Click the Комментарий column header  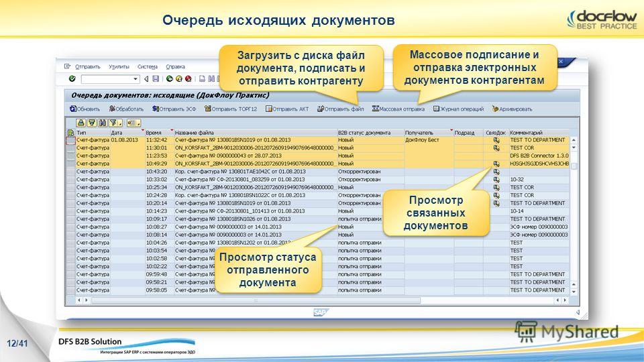tap(539, 133)
